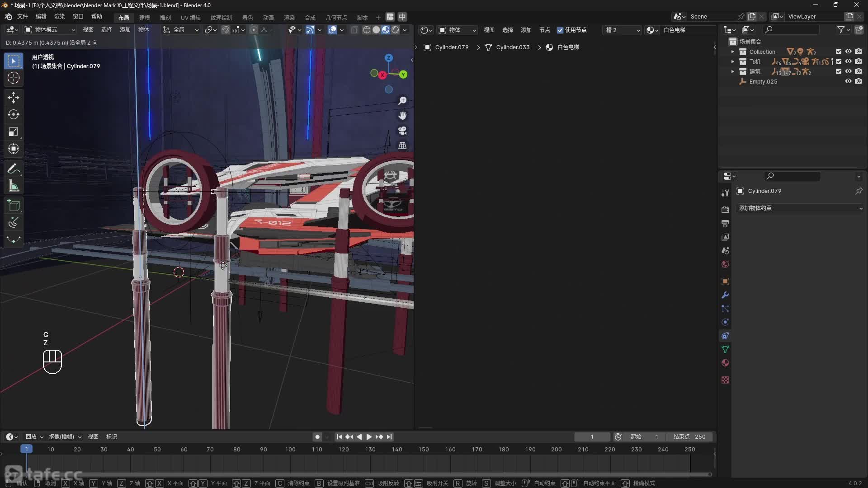The height and width of the screenshot is (488, 868).
Task: Click 节点 in shader editor header
Action: tap(545, 30)
